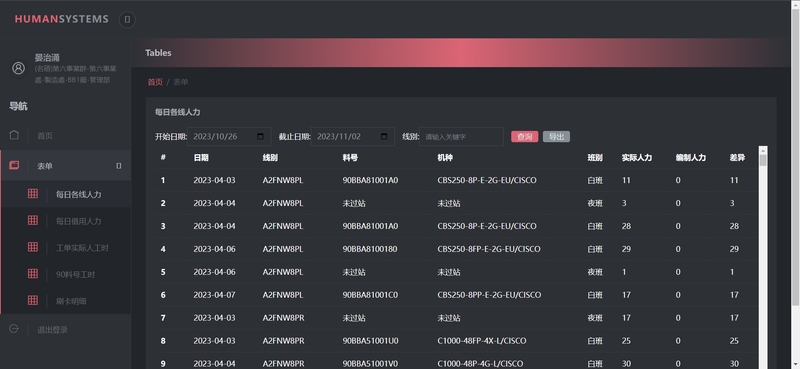Viewport: 800px width, 369px height.
Task: Click the 料号 column header
Action: pyautogui.click(x=350, y=158)
